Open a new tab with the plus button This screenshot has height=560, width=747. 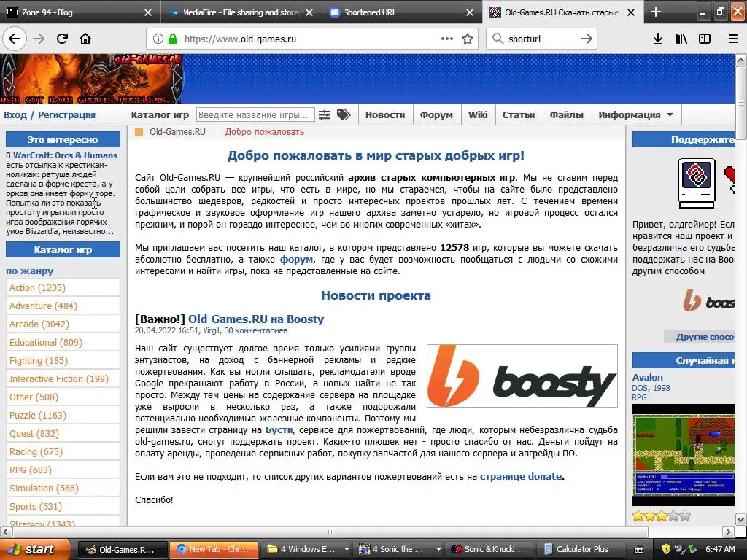(656, 12)
